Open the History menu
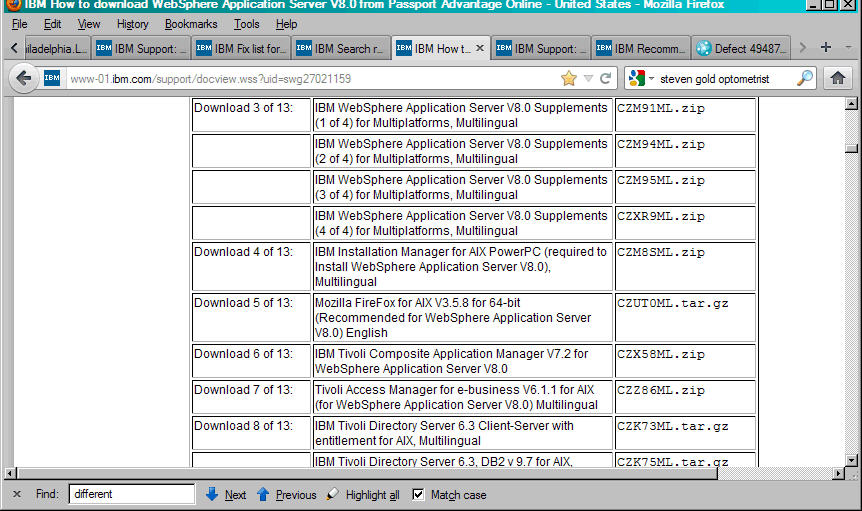The width and height of the screenshot is (862, 511). [x=132, y=24]
